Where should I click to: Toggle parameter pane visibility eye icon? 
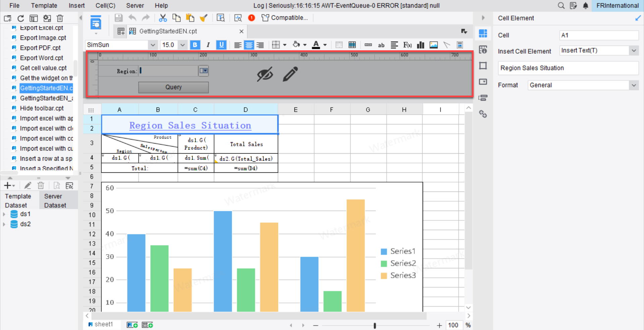[x=265, y=74]
